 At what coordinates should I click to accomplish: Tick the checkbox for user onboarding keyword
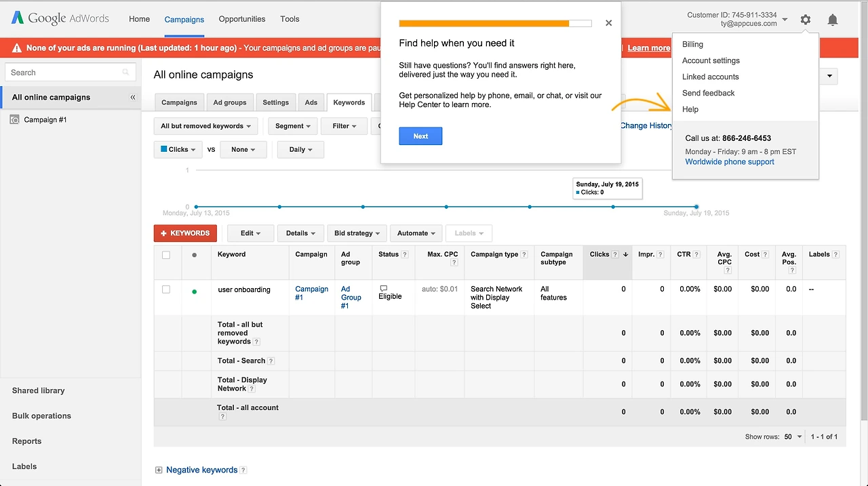pyautogui.click(x=166, y=289)
